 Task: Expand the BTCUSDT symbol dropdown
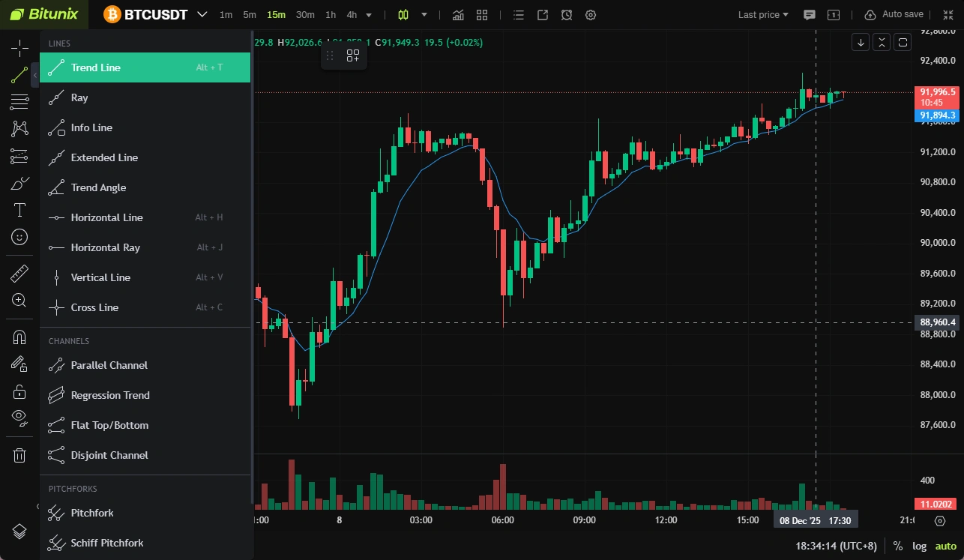point(202,14)
